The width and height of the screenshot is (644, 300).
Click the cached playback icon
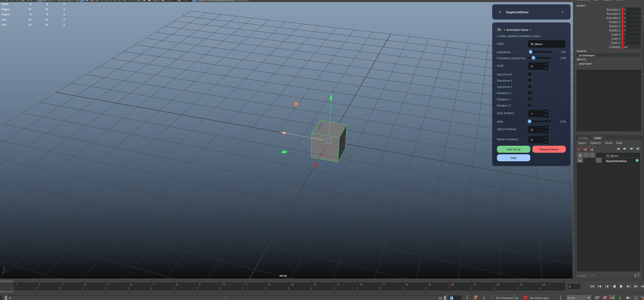[605, 298]
